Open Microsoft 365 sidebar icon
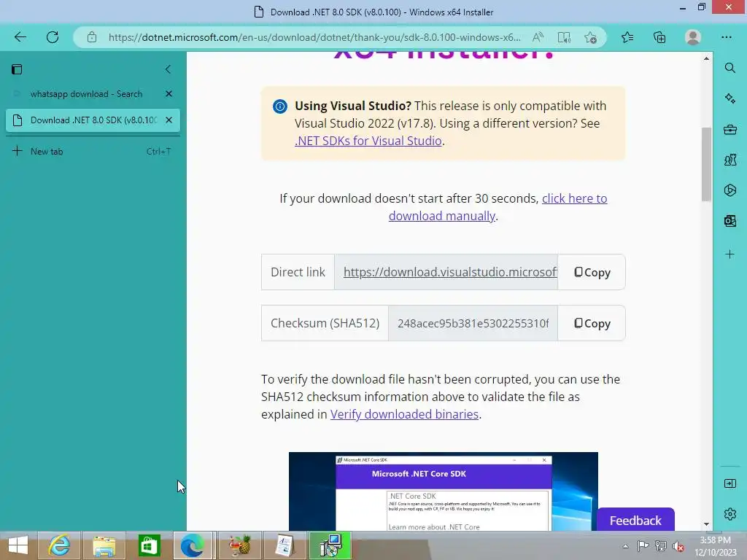The height and width of the screenshot is (560, 747). 729,190
